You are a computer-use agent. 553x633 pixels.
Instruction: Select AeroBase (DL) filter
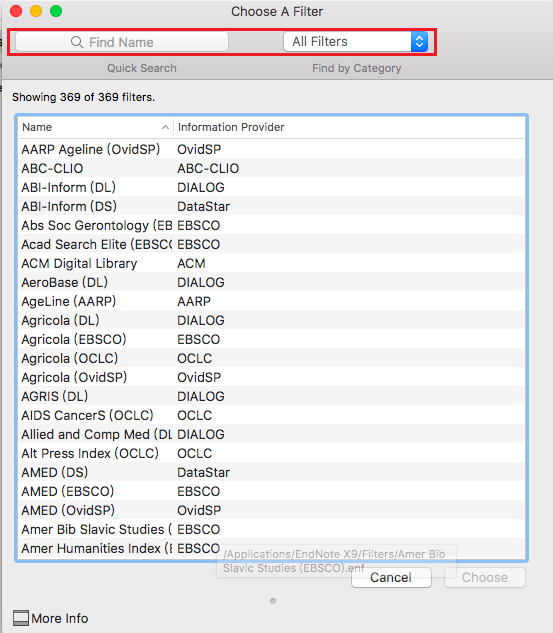[271, 282]
